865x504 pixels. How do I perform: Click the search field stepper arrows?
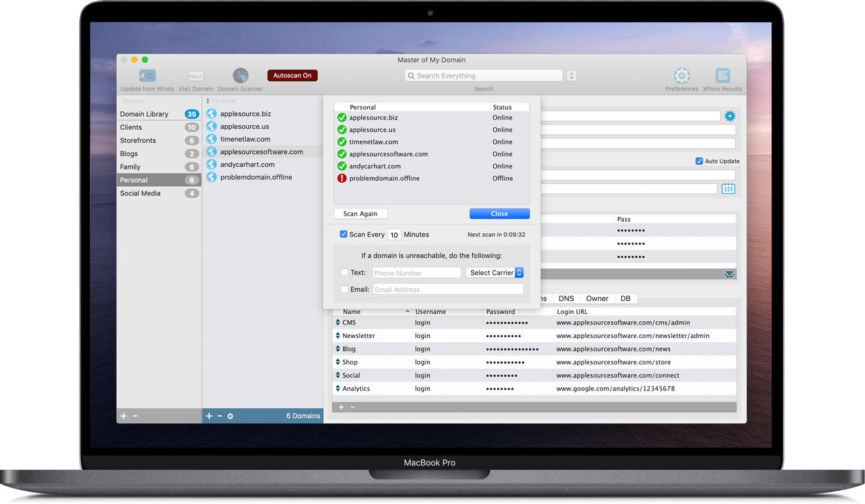pyautogui.click(x=571, y=76)
